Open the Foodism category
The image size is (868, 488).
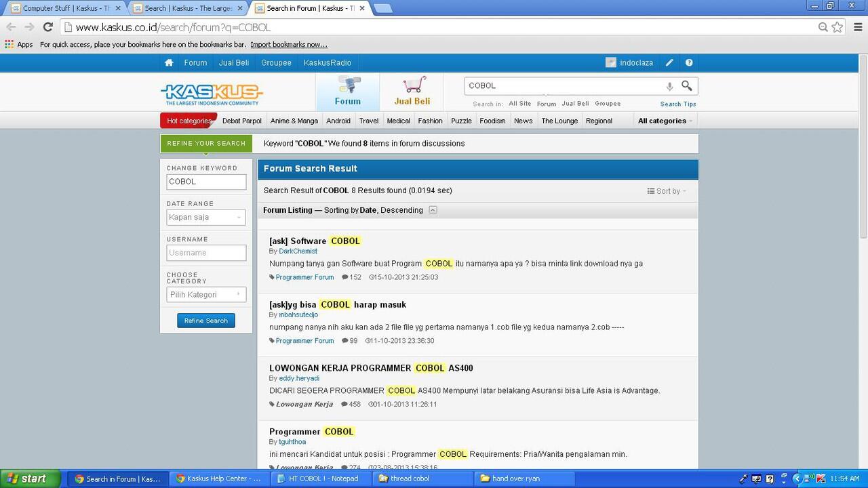492,121
